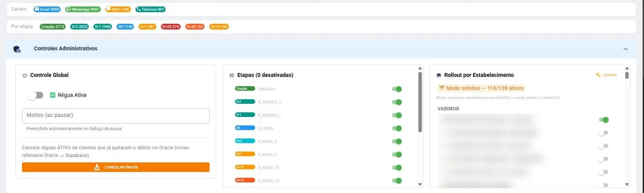Image resolution: width=644 pixels, height=193 pixels.
Task: Toggle the D_MAIS_14 stage switch
Action: coord(397,180)
